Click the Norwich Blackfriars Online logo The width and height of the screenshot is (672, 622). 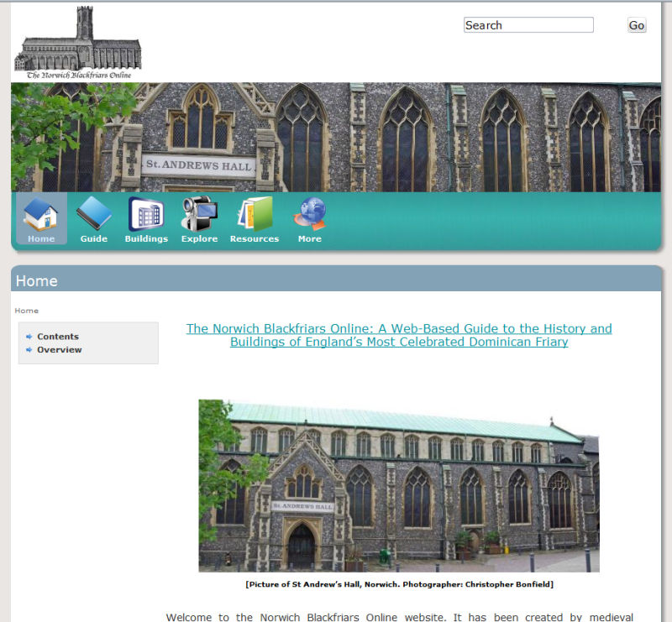pyautogui.click(x=78, y=44)
